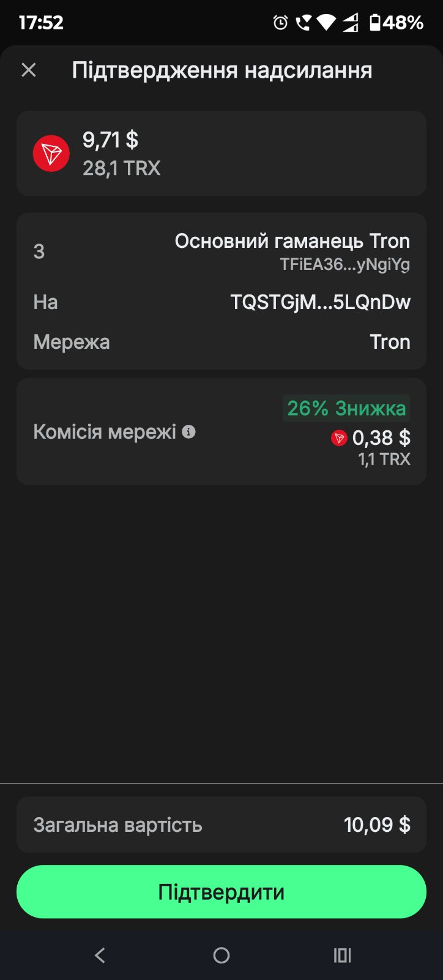443x980 pixels.
Task: Tap the 0,38 $ network fee value
Action: click(381, 438)
